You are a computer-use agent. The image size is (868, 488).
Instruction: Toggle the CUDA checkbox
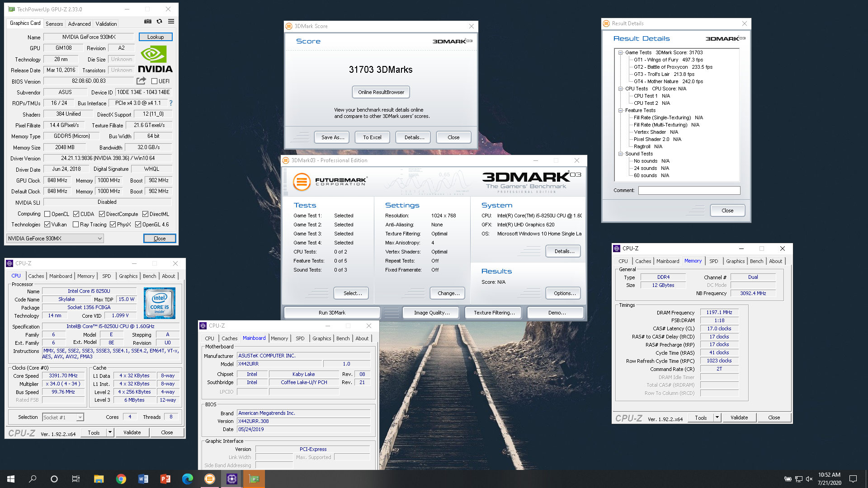click(76, 214)
